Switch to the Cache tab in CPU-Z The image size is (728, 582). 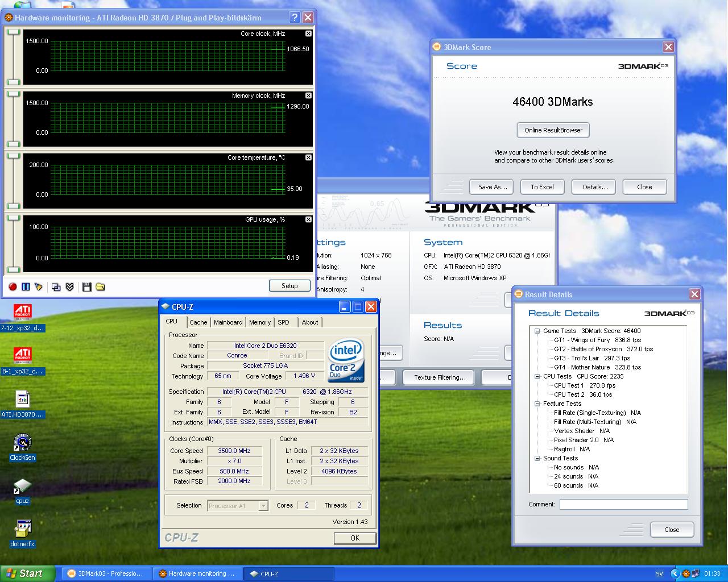(x=198, y=322)
